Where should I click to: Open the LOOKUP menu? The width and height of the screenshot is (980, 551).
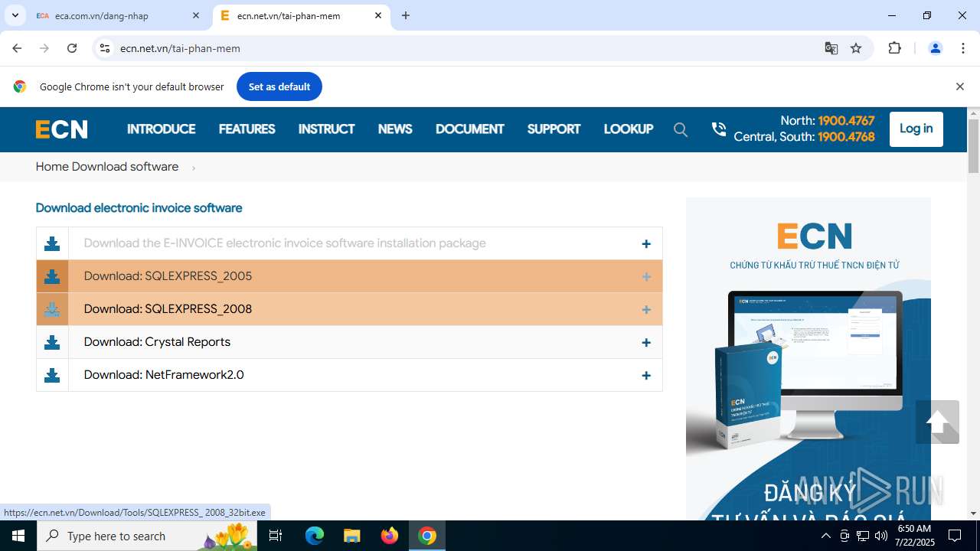click(628, 129)
